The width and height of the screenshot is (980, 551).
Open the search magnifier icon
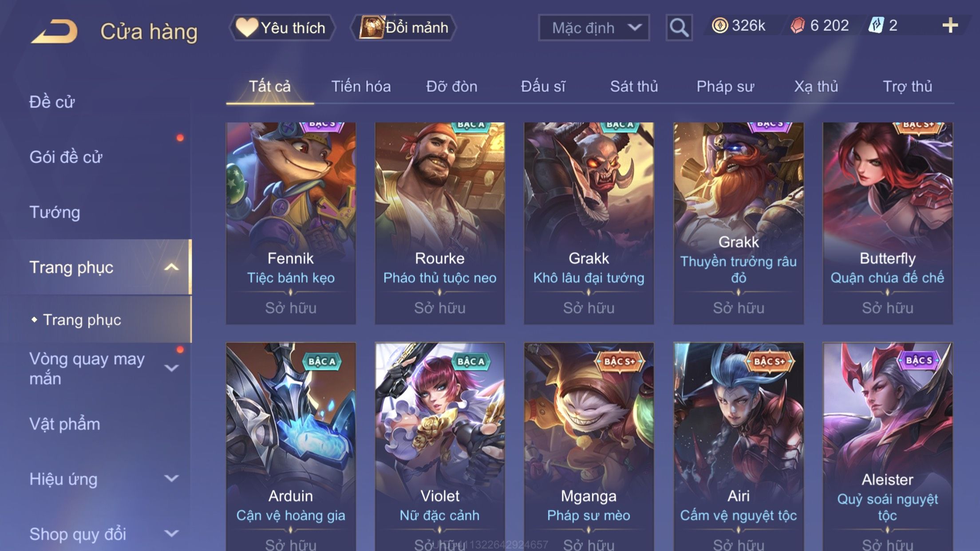(x=679, y=28)
